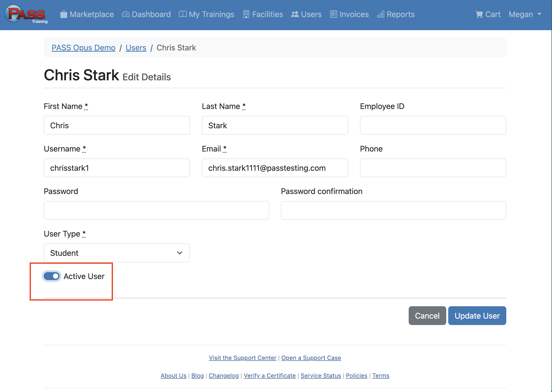Click the My Trainings book icon
Viewport: 552px width, 392px height.
click(x=183, y=14)
